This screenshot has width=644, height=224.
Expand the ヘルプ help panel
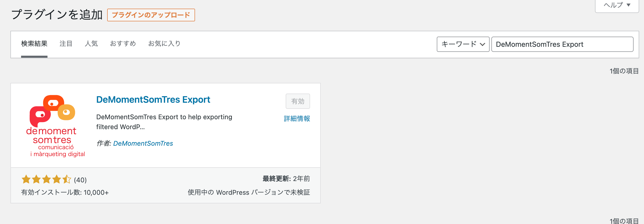pyautogui.click(x=617, y=5)
